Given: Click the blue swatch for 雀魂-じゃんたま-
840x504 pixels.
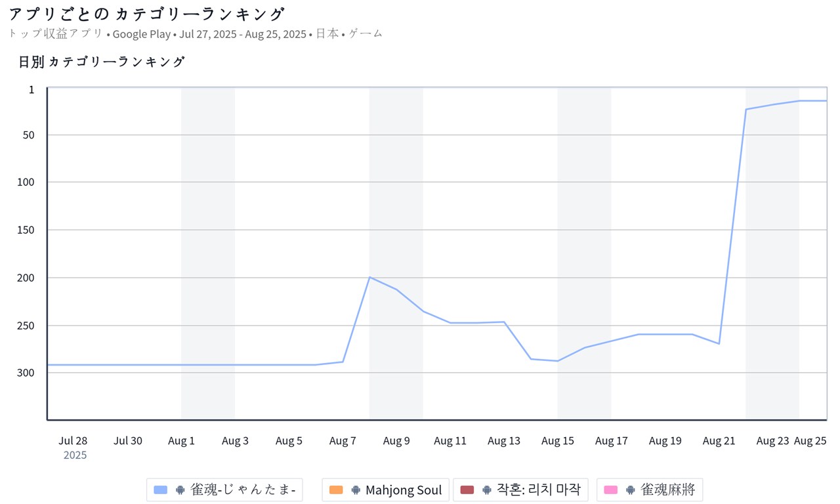Looking at the screenshot, I should [x=161, y=490].
